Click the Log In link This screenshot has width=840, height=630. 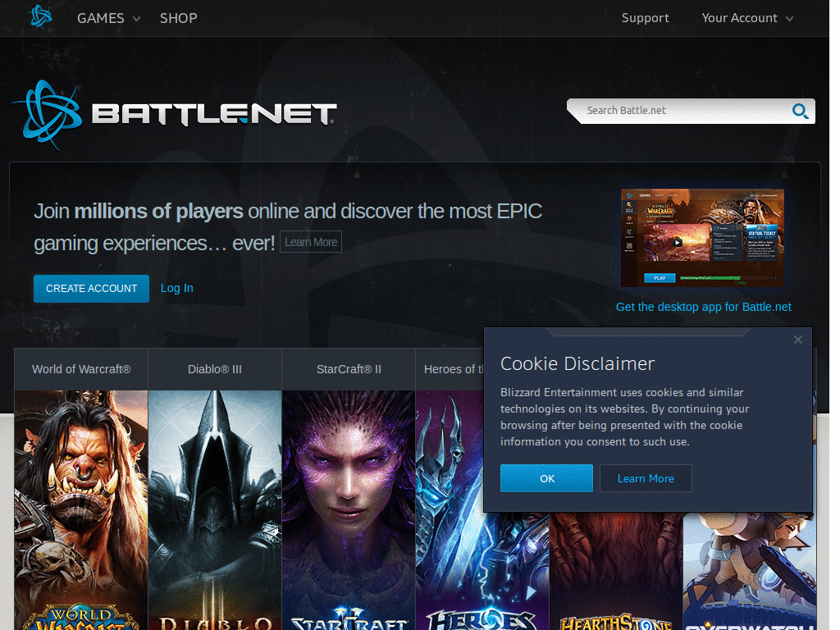click(176, 288)
